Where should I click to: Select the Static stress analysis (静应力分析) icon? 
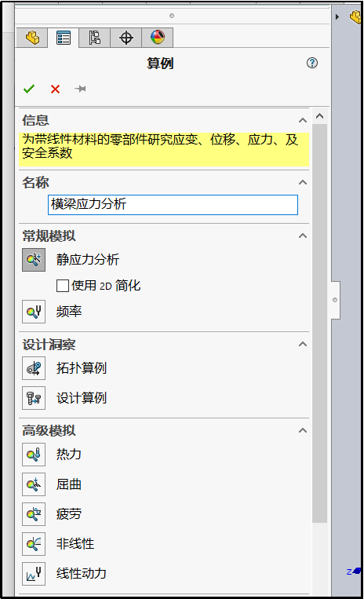(x=34, y=260)
